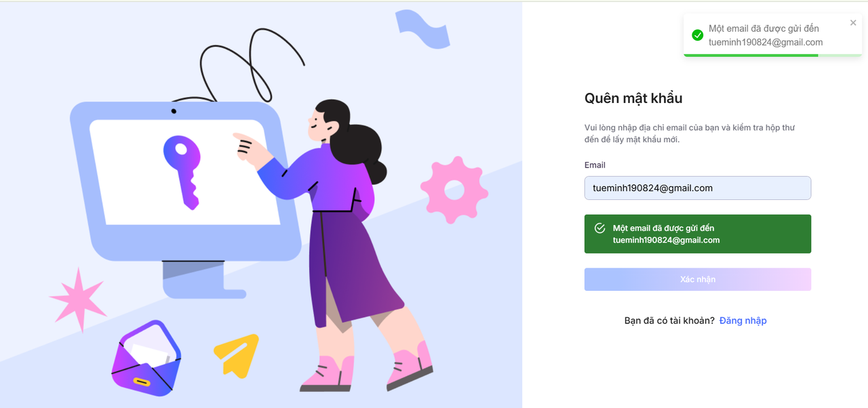Click the Email field label
Viewport: 868px width, 408px height.
click(x=595, y=165)
